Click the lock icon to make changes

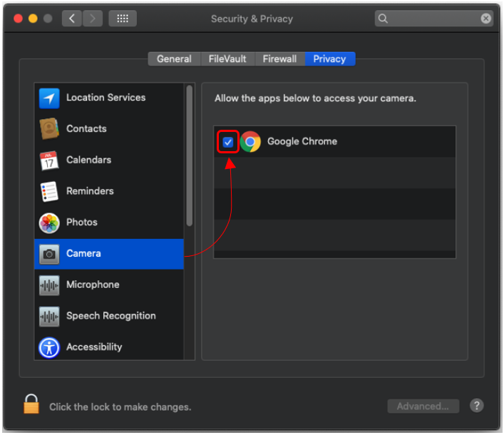tap(31, 405)
